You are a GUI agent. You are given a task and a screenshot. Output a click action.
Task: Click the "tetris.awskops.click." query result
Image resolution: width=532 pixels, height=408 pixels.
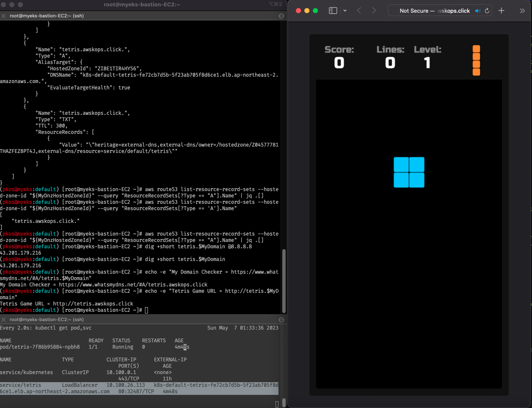point(46,221)
